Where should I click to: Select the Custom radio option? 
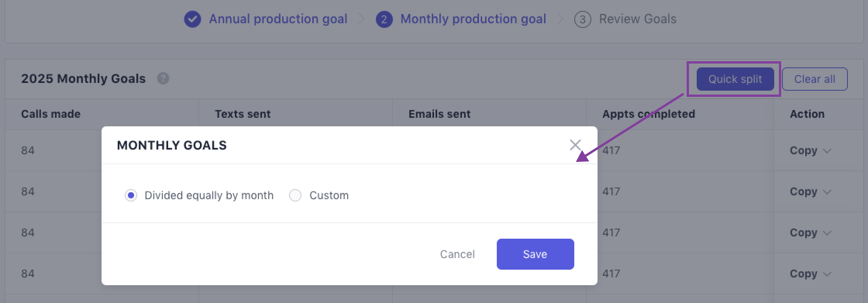point(295,195)
